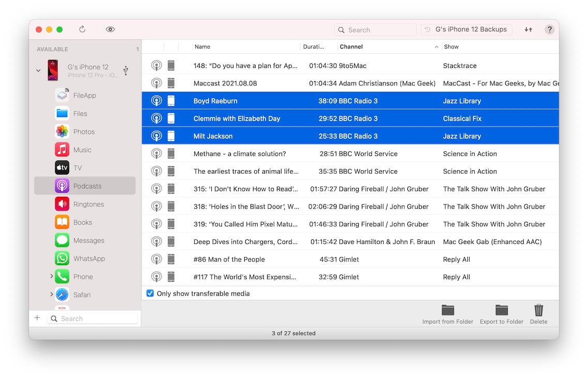The image size is (588, 378).
Task: Select #117 The World's Most Expensi... episode
Action: point(350,277)
